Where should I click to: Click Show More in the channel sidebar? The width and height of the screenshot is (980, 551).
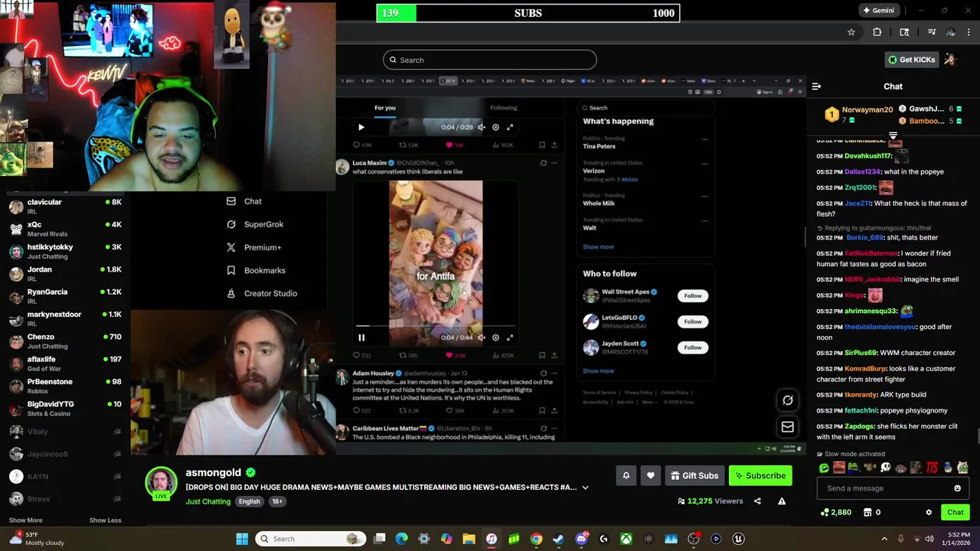25,520
